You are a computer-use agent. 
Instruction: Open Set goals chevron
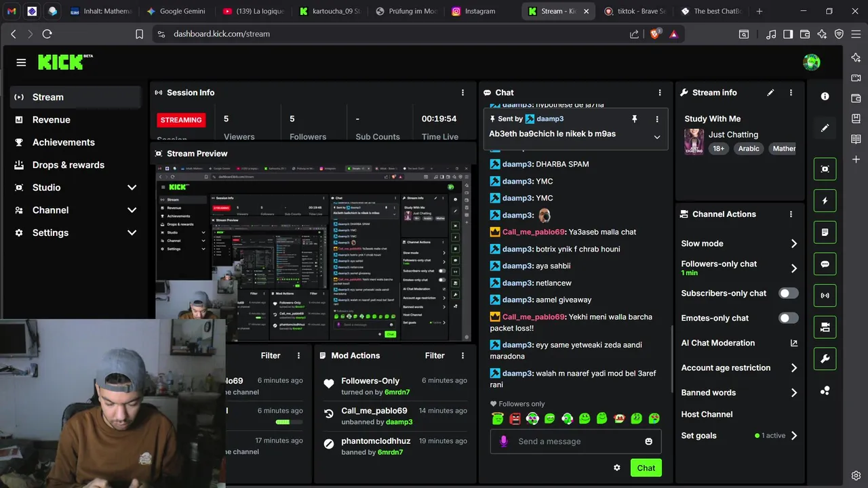click(x=794, y=436)
